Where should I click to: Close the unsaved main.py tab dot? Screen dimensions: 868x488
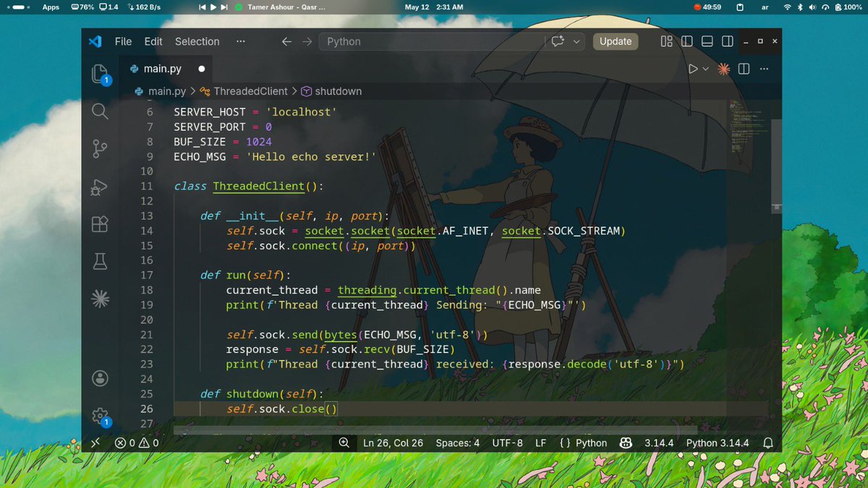click(x=201, y=69)
